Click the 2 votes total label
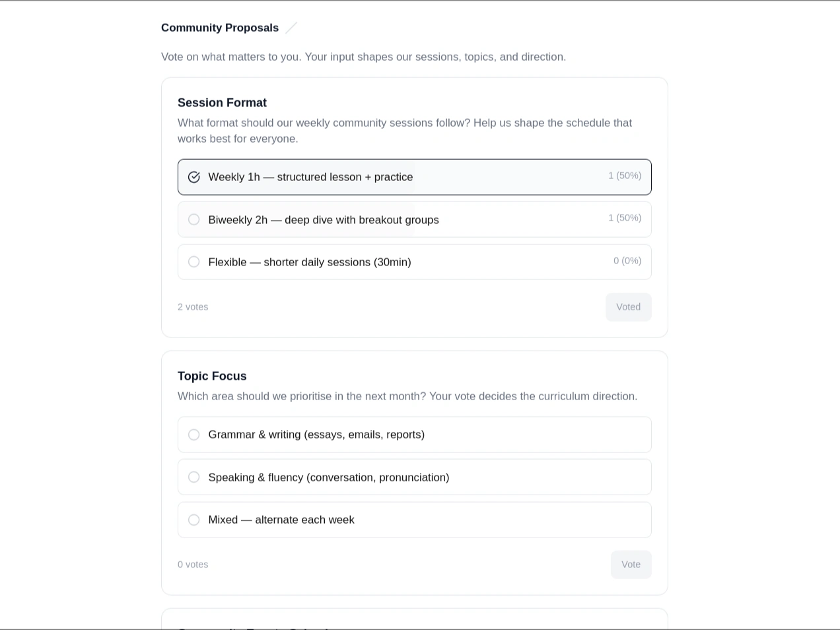 193,307
